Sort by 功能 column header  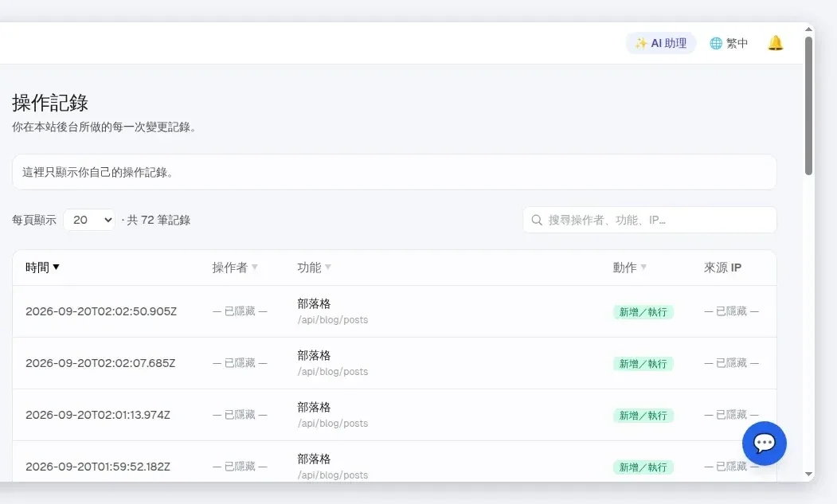click(x=314, y=268)
